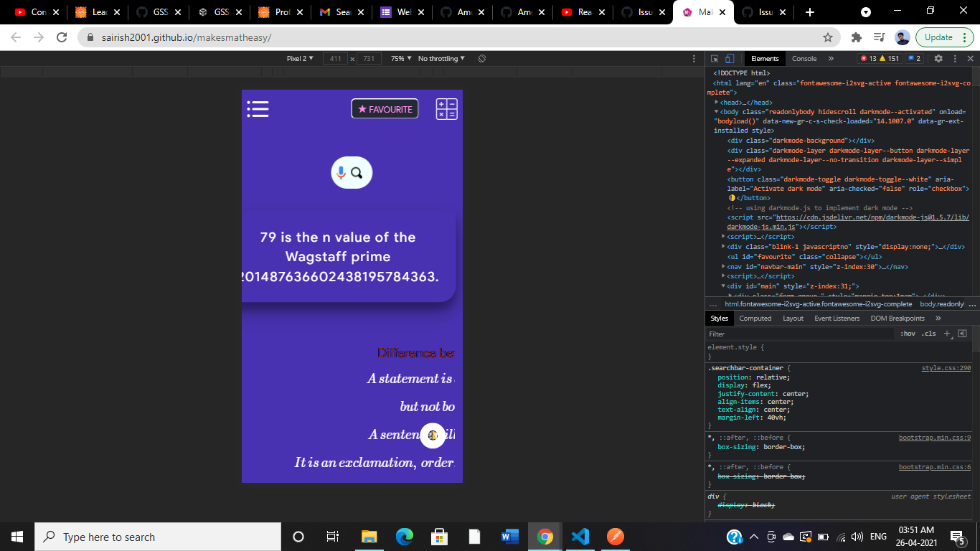Show more DevTools tabs chevron
This screenshot has width=980, height=551.
[x=831, y=59]
